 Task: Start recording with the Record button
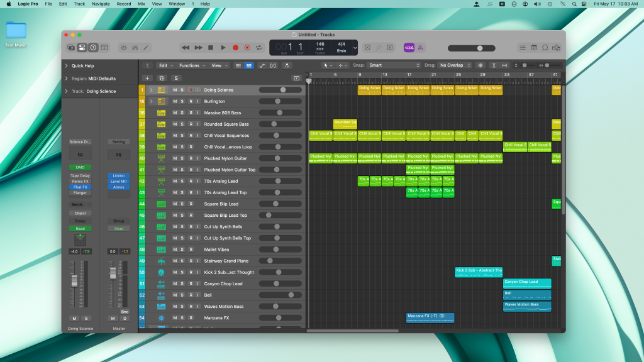point(235,48)
